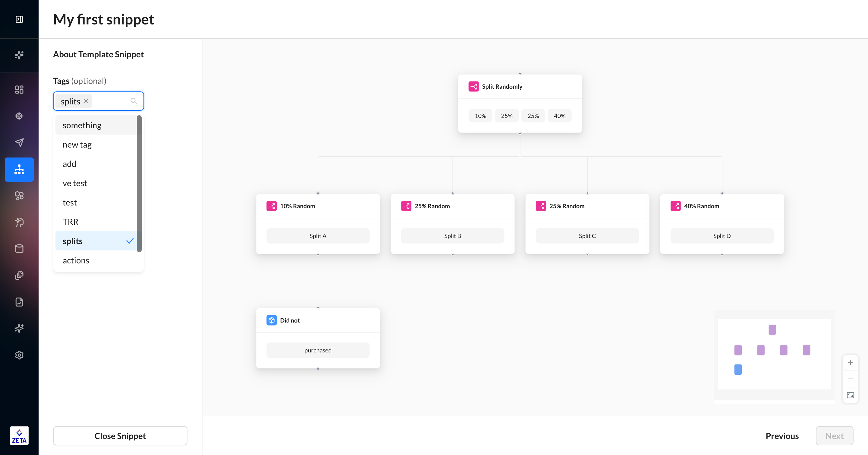The width and height of the screenshot is (868, 455).
Task: Choose 'new tag' from tags list
Action: tap(96, 145)
